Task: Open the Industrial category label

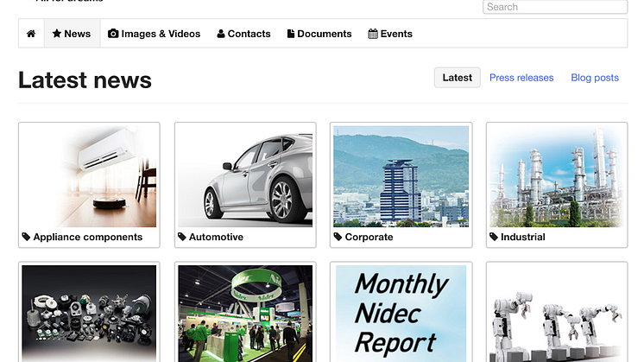Action: pos(523,237)
